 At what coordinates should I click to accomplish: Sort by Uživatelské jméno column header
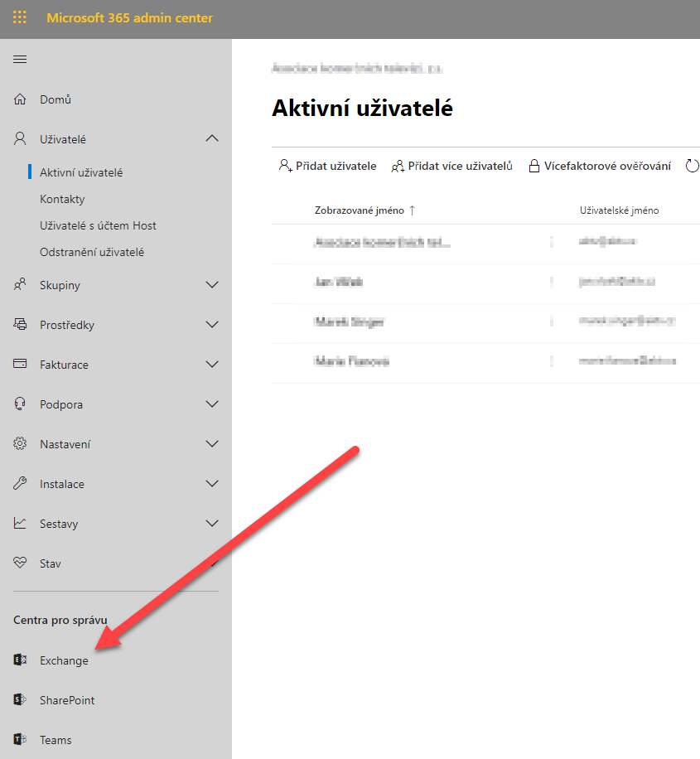619,210
